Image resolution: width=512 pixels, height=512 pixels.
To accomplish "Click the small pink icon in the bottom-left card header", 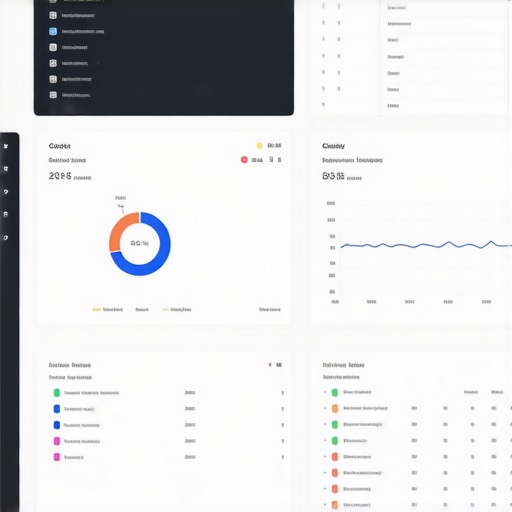I will [270, 365].
